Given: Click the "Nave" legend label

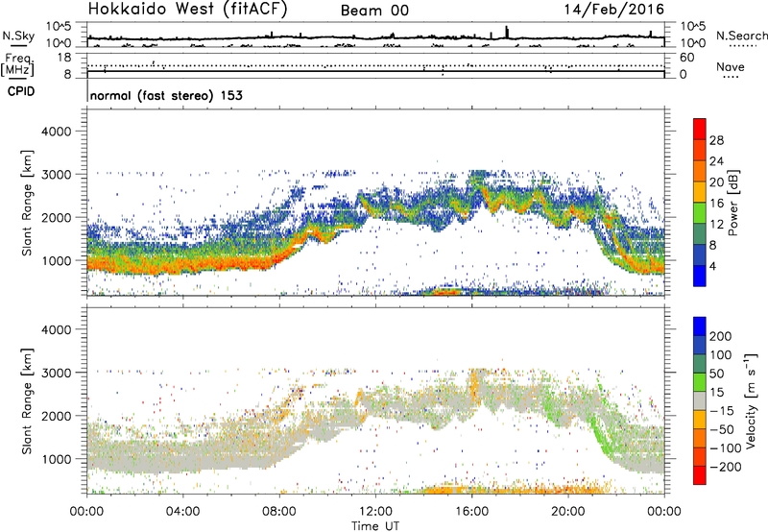Looking at the screenshot, I should coord(731,66).
